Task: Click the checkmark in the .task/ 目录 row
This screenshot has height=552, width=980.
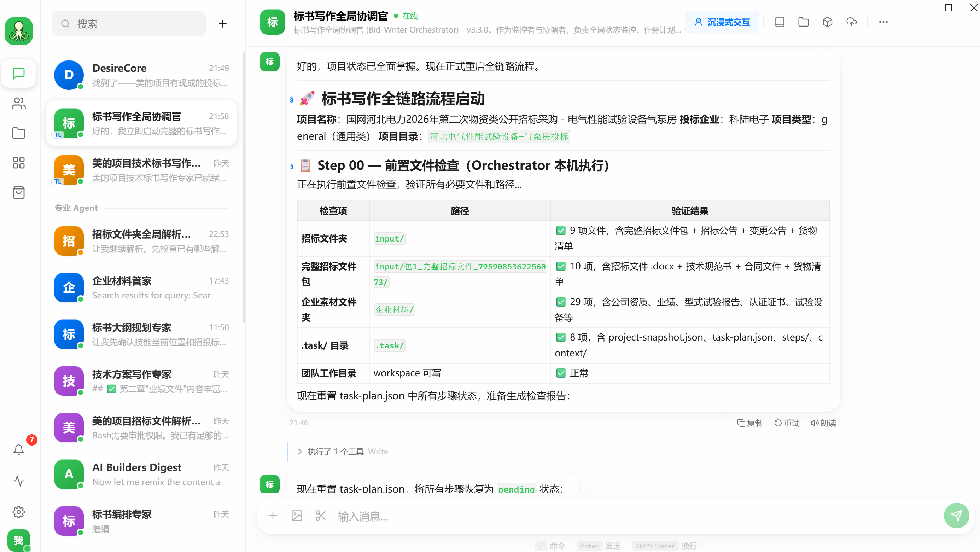Action: [x=561, y=337]
